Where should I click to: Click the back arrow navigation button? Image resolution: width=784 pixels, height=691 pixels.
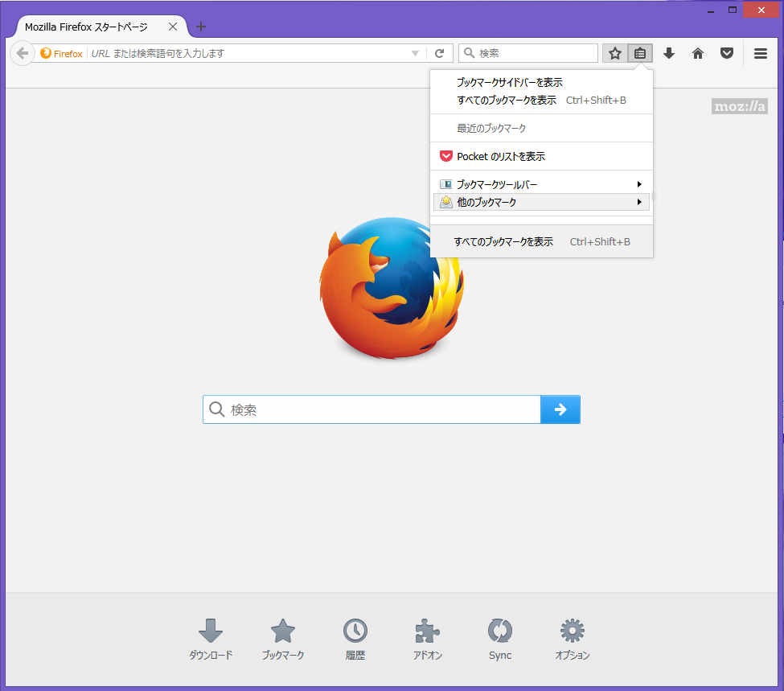point(22,53)
